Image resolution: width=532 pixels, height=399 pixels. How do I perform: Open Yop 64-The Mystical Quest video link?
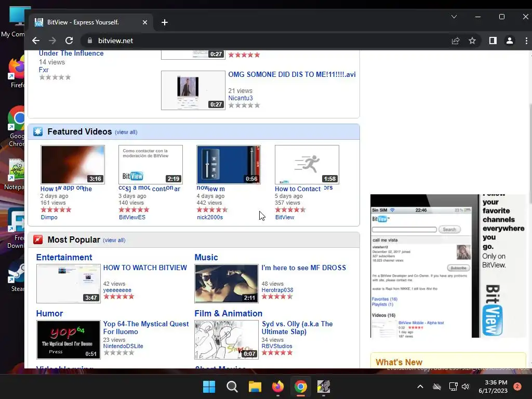pos(146,328)
